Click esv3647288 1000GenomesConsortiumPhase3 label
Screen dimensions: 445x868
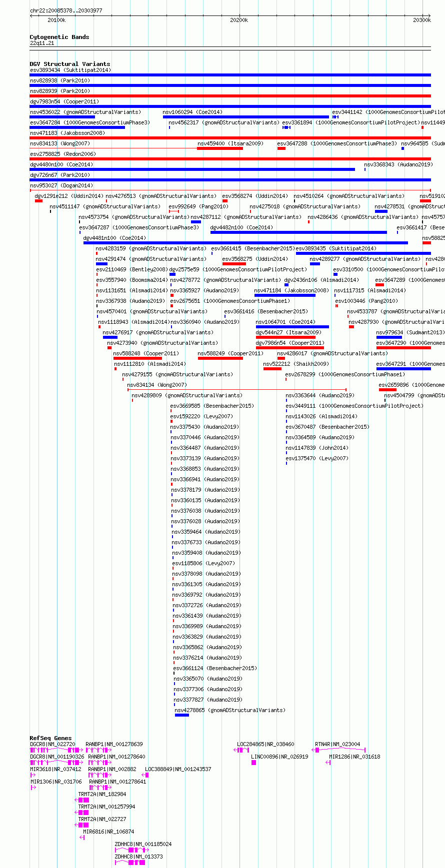337,143
